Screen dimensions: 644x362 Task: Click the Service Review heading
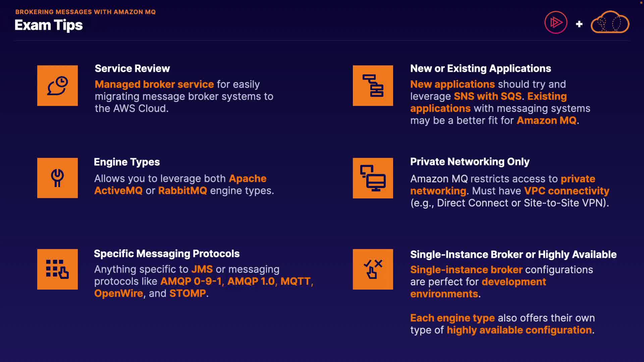click(x=132, y=69)
